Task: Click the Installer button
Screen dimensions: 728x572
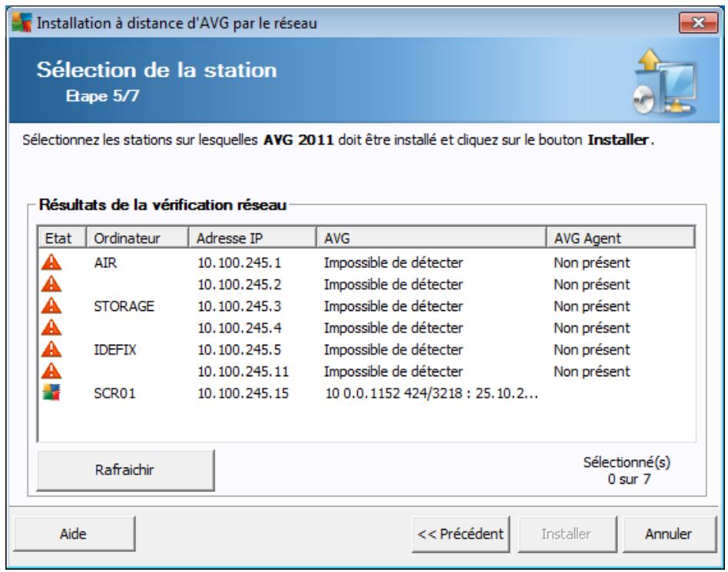Action: tap(568, 534)
